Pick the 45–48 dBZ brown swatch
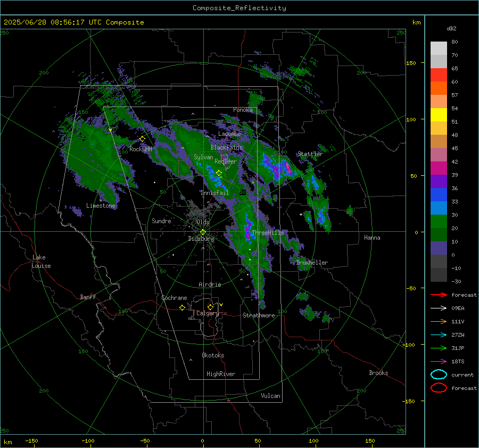This screenshot has height=448, width=479. 439,142
